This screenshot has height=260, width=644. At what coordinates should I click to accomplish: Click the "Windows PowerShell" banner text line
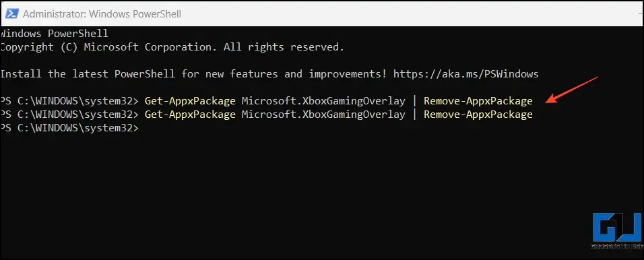(54, 33)
